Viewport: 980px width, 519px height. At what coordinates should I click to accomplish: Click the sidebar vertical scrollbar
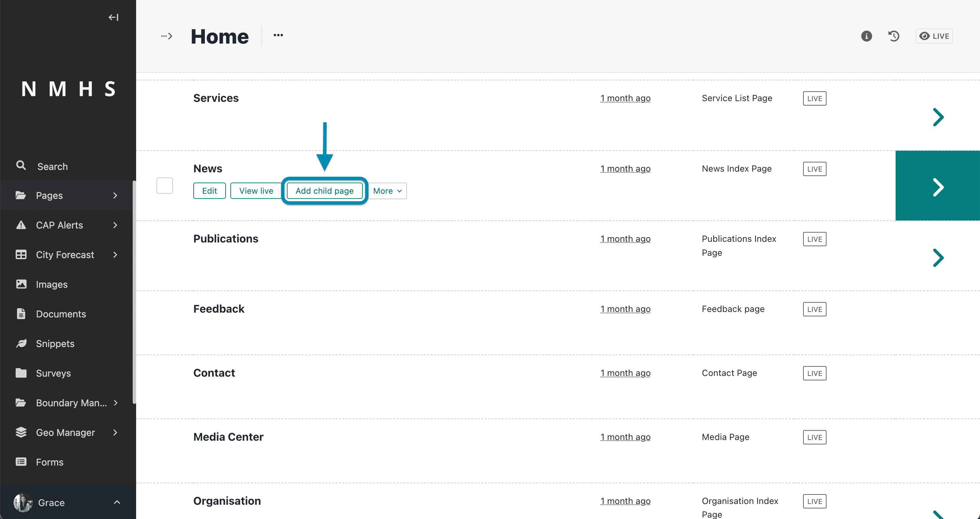click(x=134, y=292)
